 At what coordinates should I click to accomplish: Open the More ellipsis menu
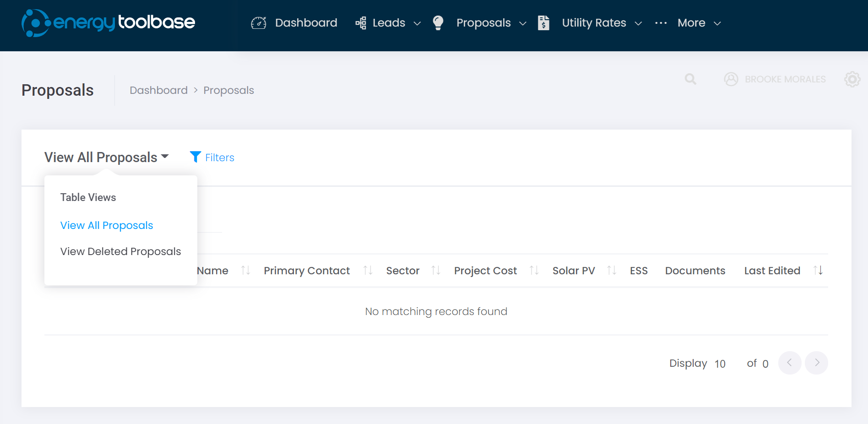[661, 22]
